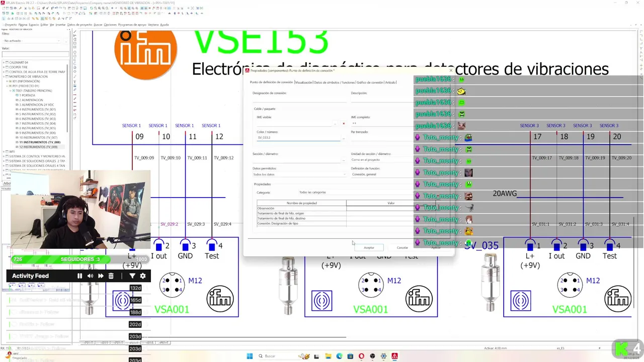Expand the CALEMART 04 project
The image size is (644, 362).
click(x=4, y=62)
